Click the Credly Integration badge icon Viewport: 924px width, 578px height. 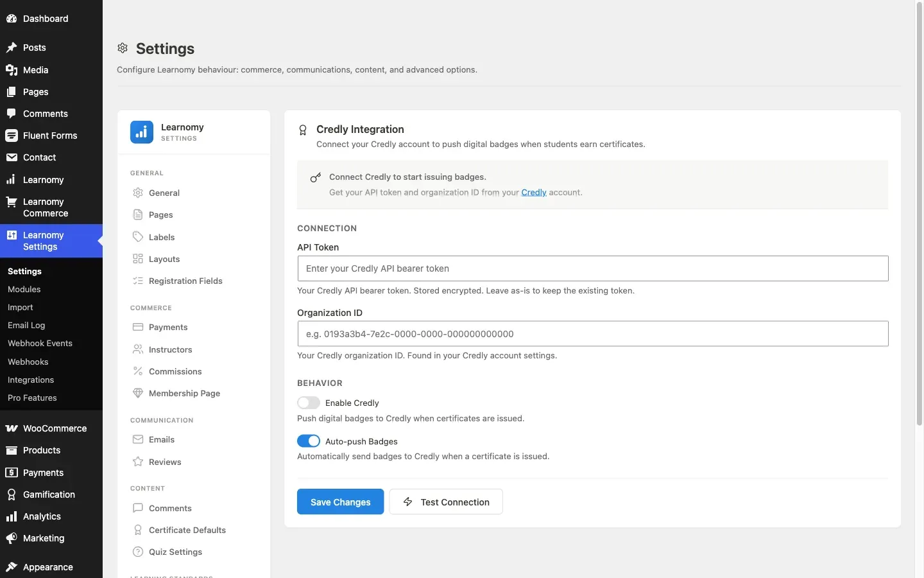(303, 130)
